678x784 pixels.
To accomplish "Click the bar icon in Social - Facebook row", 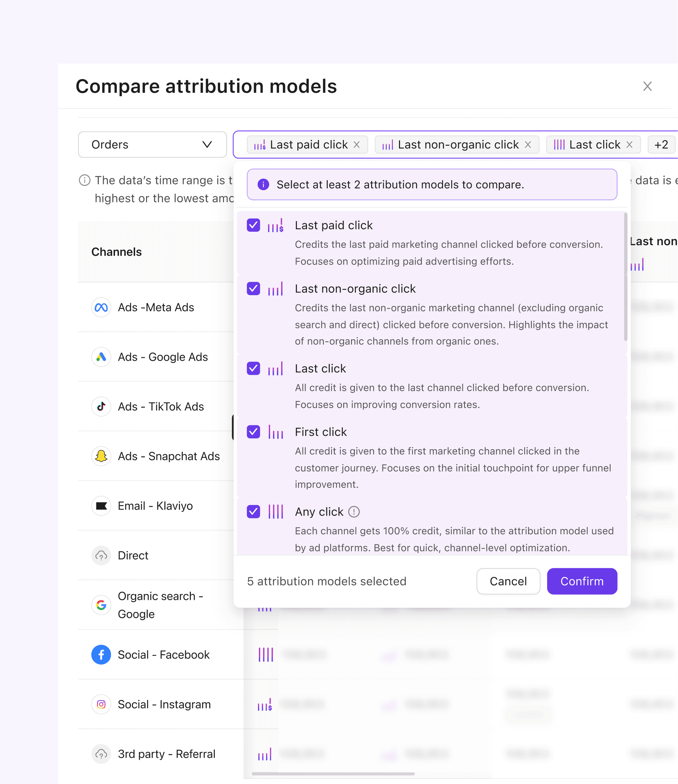I will pyautogui.click(x=266, y=655).
